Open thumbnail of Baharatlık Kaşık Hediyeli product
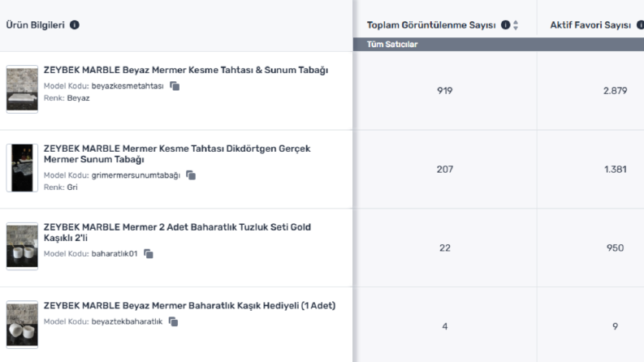The image size is (644, 362). [22, 325]
